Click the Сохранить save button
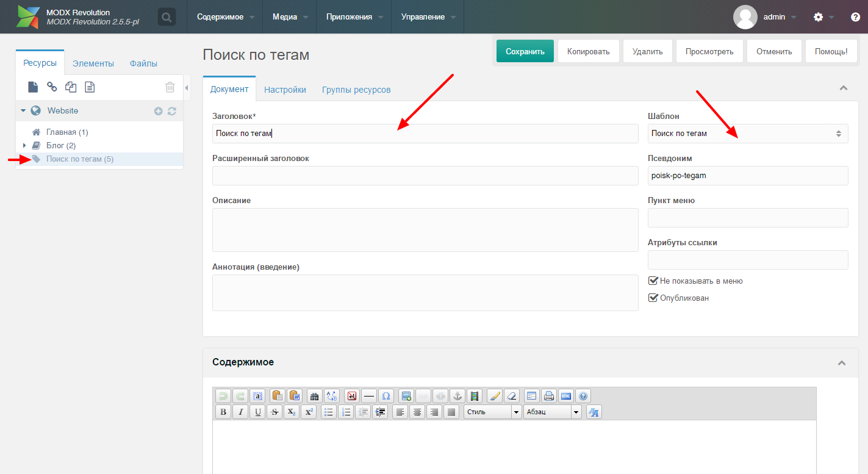Screen dimensions: 868x474 (x=525, y=51)
